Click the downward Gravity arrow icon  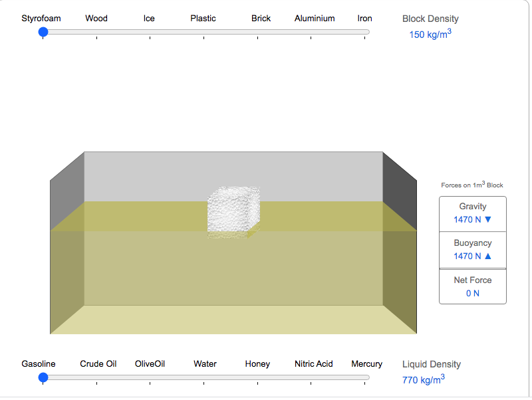point(489,219)
